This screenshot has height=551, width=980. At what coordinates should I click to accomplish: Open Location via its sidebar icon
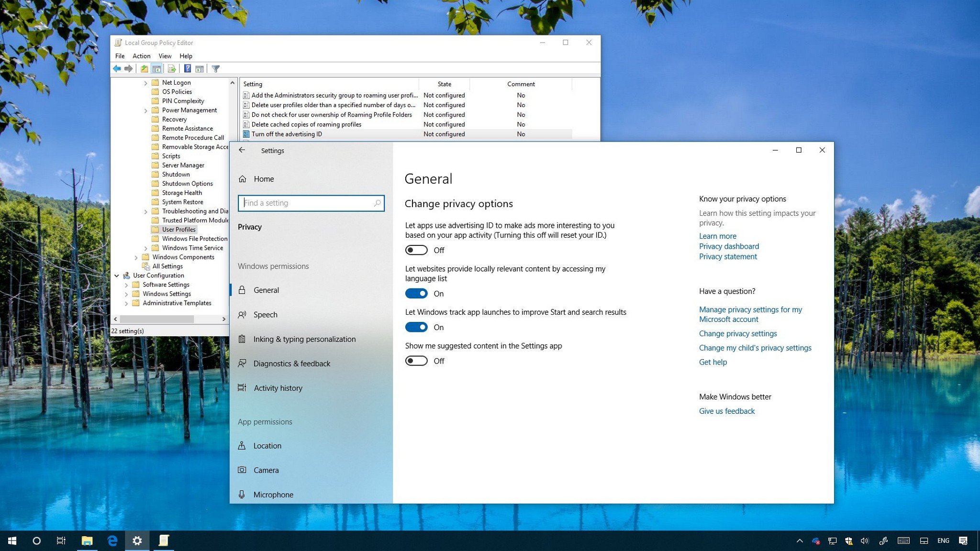(x=242, y=446)
